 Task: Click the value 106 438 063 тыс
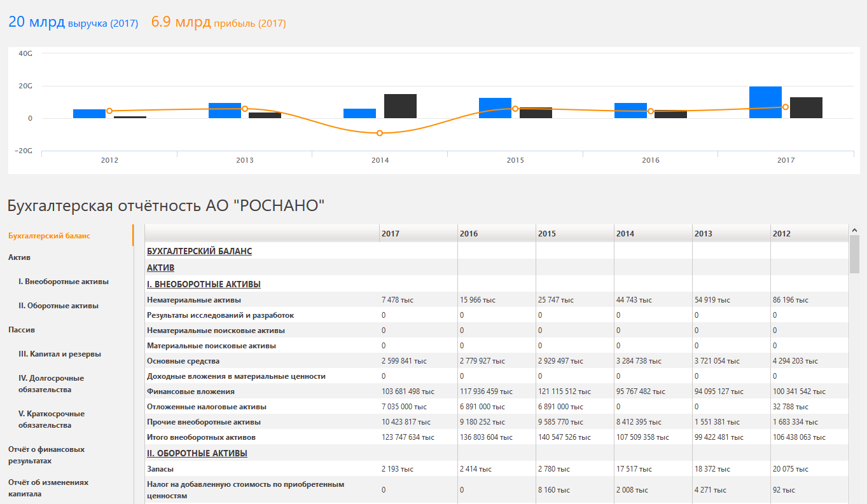tap(799, 437)
